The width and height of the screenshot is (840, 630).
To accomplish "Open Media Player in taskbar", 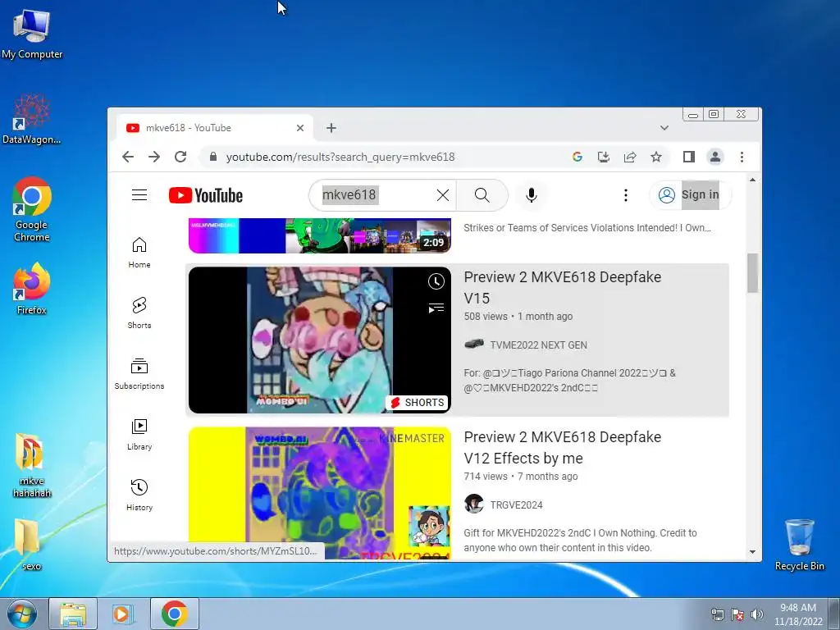I will click(x=122, y=614).
